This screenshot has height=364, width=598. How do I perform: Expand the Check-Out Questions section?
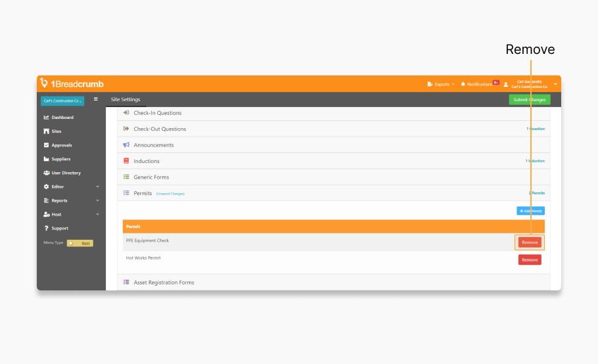[x=334, y=129]
